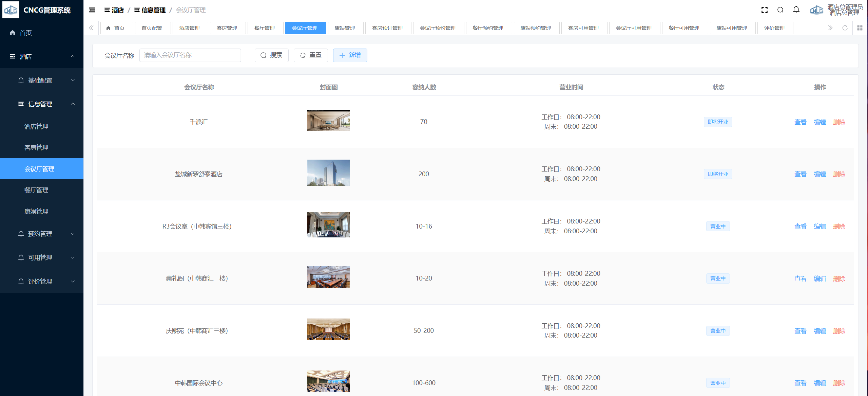This screenshot has width=868, height=396.
Task: Click the 新增 button to add a hall
Action: tap(350, 55)
